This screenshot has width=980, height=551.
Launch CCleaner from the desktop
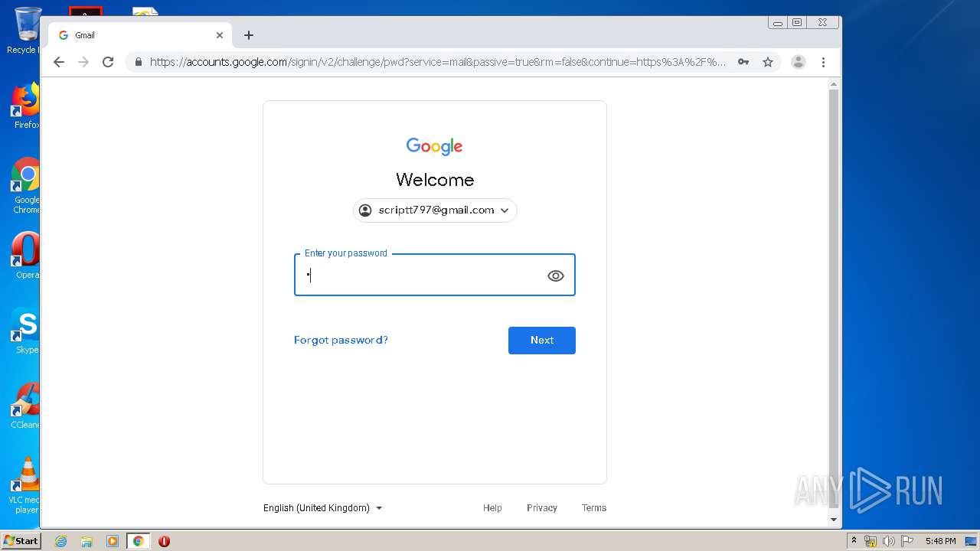click(25, 406)
